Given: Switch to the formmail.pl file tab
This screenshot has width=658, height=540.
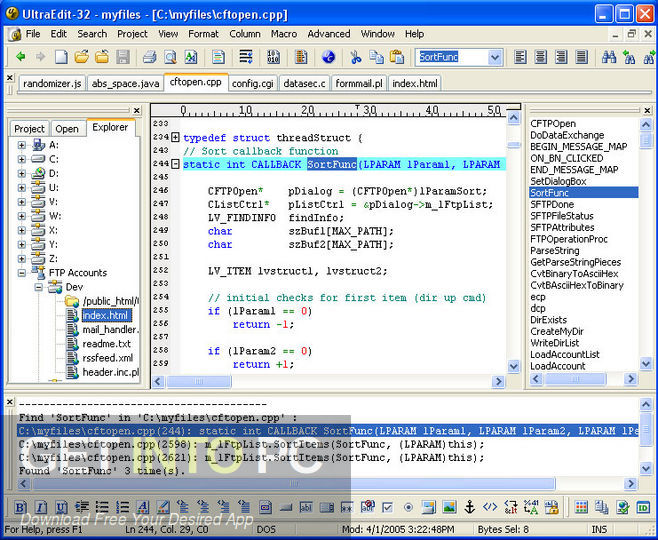Looking at the screenshot, I should tap(359, 83).
